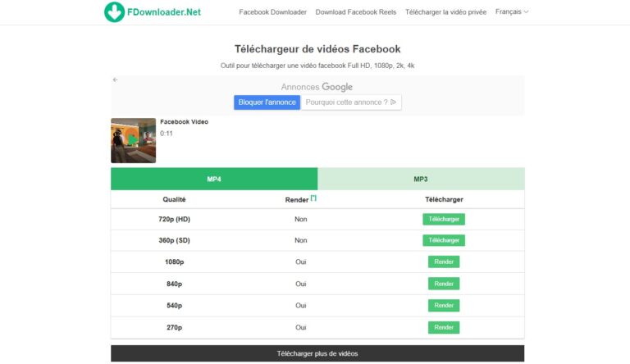Open Facebook Downloader nav link

point(273,12)
